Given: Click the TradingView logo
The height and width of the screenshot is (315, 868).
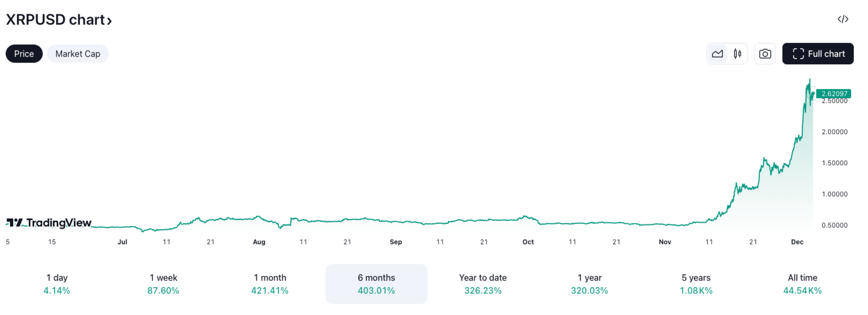Looking at the screenshot, I should (x=49, y=222).
